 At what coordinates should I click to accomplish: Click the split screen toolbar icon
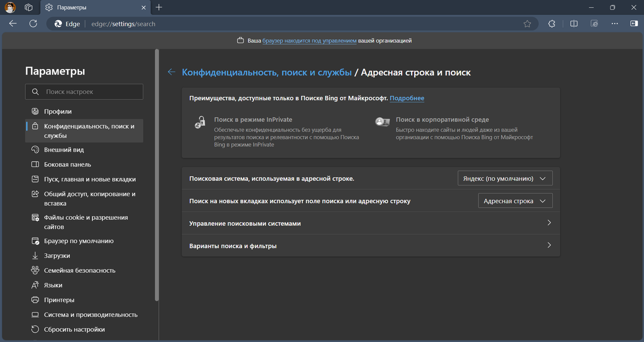(x=574, y=24)
